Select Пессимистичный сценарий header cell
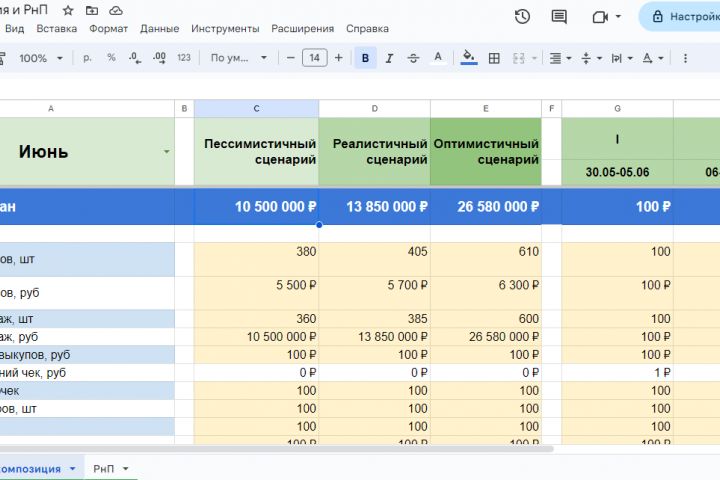Image resolution: width=720 pixels, height=480 pixels. click(x=256, y=152)
